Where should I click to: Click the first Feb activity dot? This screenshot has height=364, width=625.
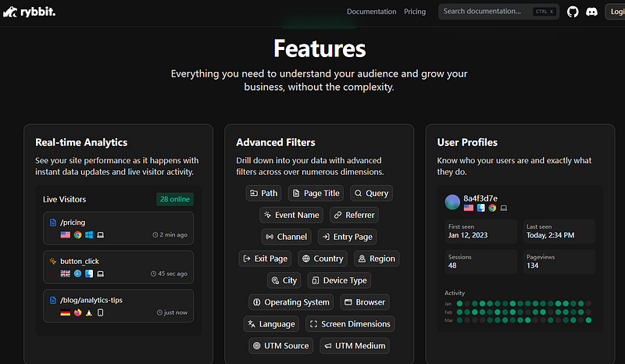pos(459,312)
